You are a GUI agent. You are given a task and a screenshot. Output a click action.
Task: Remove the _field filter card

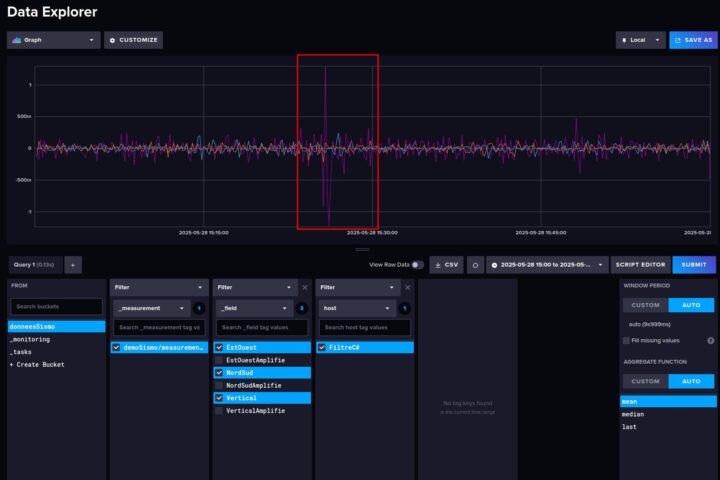point(304,288)
